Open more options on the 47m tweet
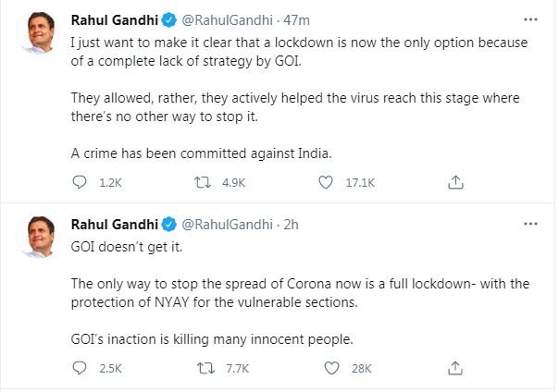Image resolution: width=559 pixels, height=392 pixels. (x=528, y=18)
